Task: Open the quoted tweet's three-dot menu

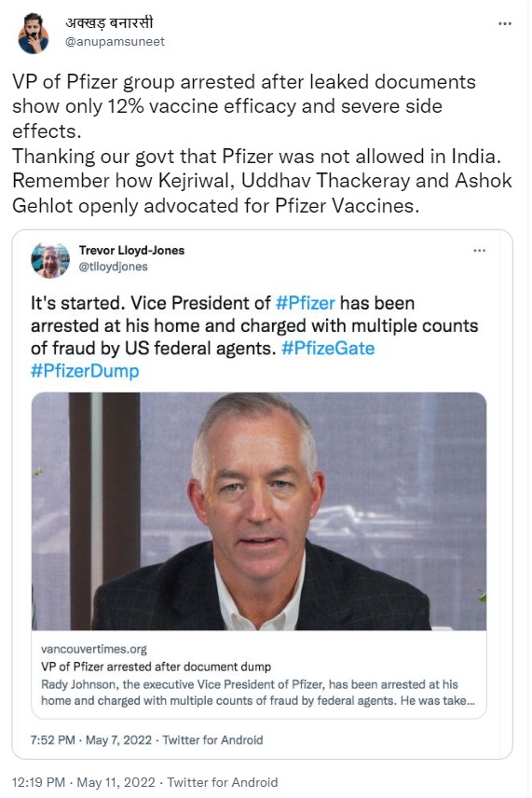Action: (x=479, y=251)
